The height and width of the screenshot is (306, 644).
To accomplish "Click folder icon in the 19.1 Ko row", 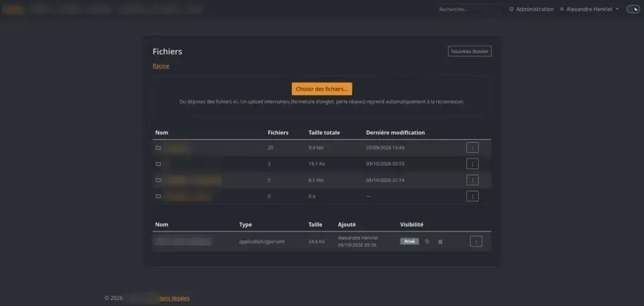I will [158, 164].
